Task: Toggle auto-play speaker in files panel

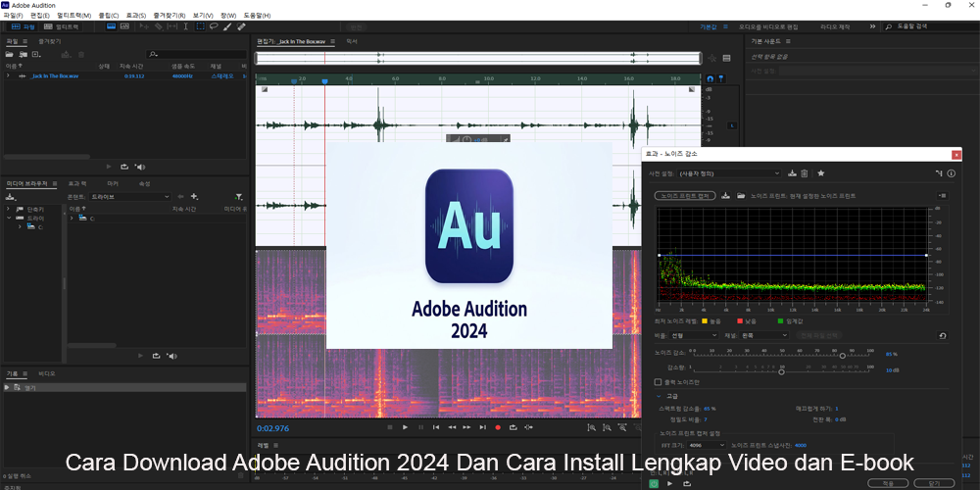Action: tap(140, 167)
